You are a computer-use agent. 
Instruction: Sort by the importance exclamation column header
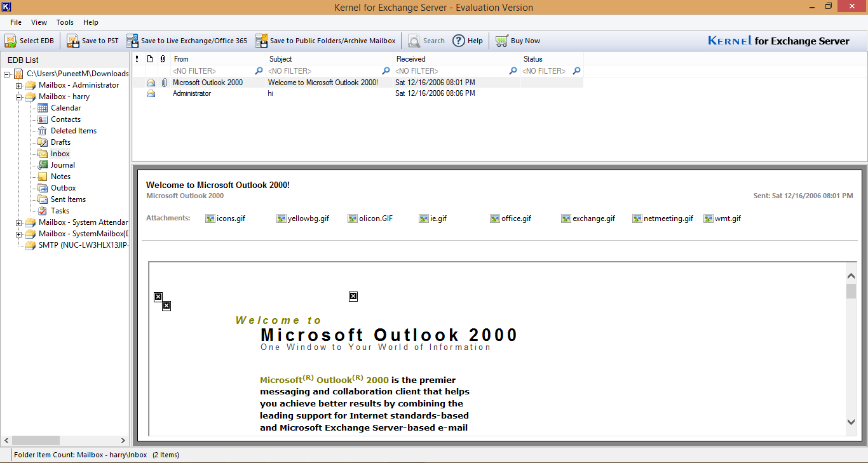tap(137, 59)
